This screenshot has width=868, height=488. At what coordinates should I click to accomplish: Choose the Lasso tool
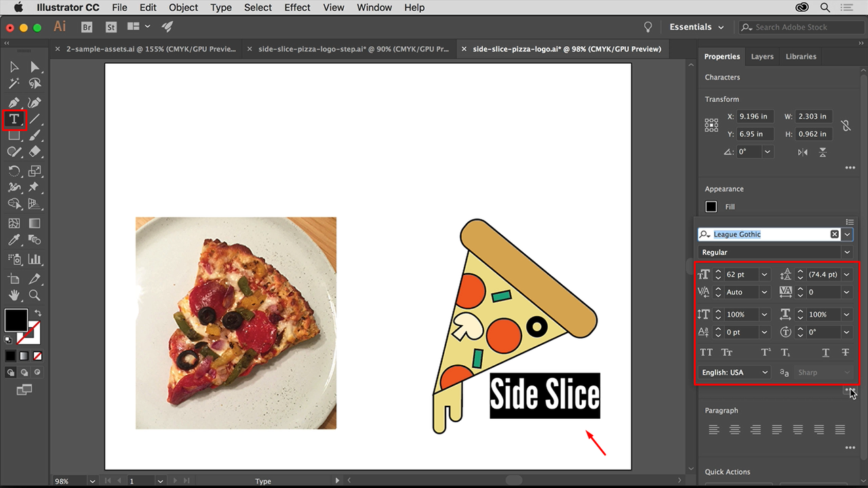pyautogui.click(x=35, y=84)
